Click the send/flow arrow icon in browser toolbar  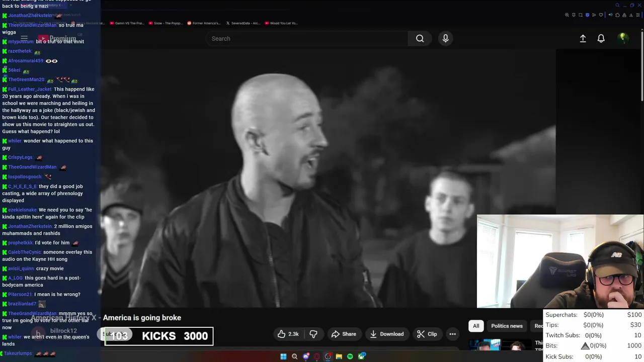tap(594, 15)
